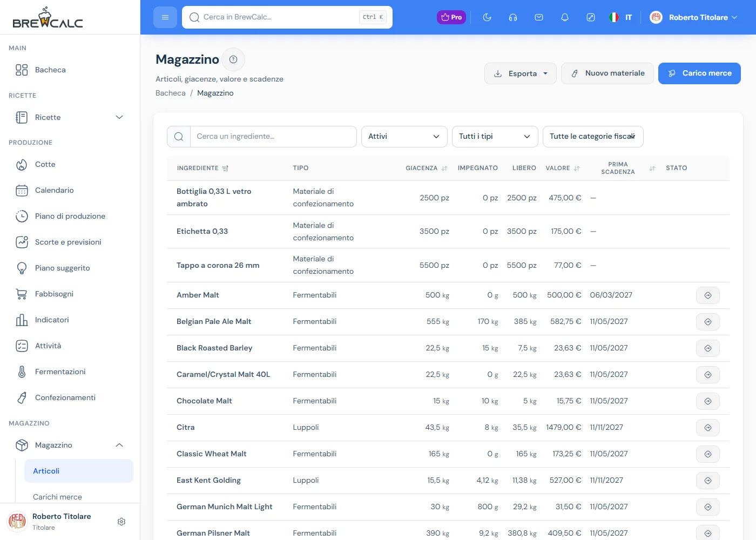This screenshot has width=756, height=540.
Task: Go to Fermentazioni page
Action: (70, 372)
